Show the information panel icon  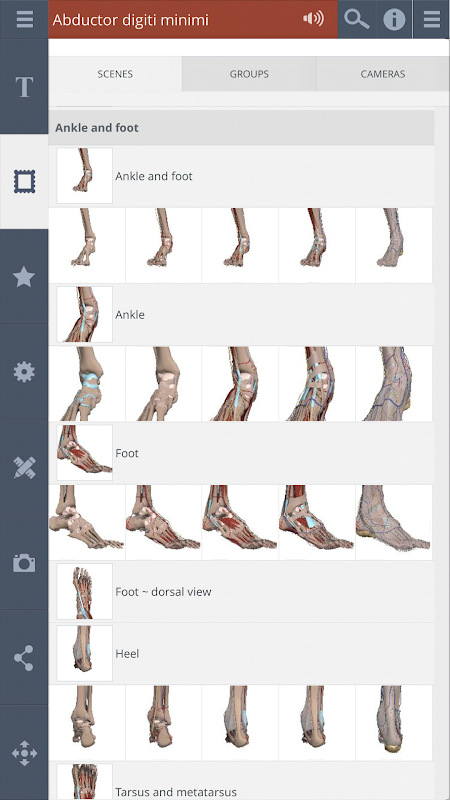pyautogui.click(x=394, y=19)
